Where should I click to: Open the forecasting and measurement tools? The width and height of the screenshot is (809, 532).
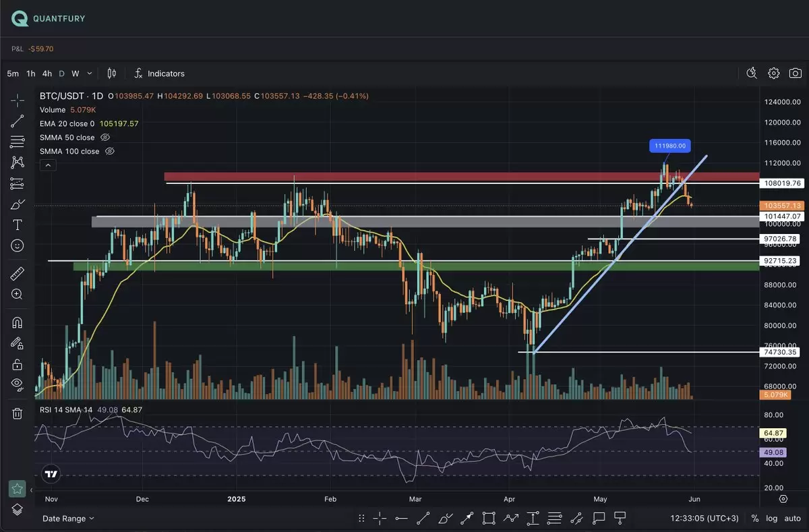tap(17, 183)
